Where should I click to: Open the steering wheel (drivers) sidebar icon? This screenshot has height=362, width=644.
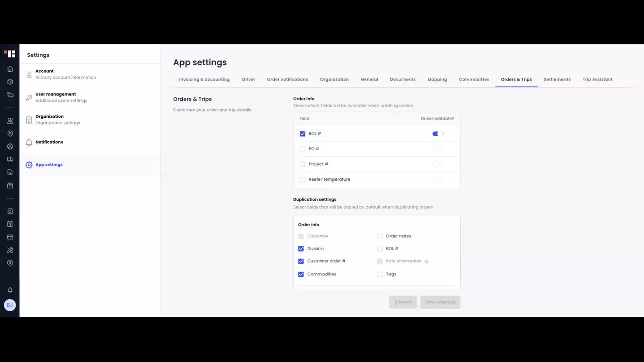coord(10,147)
